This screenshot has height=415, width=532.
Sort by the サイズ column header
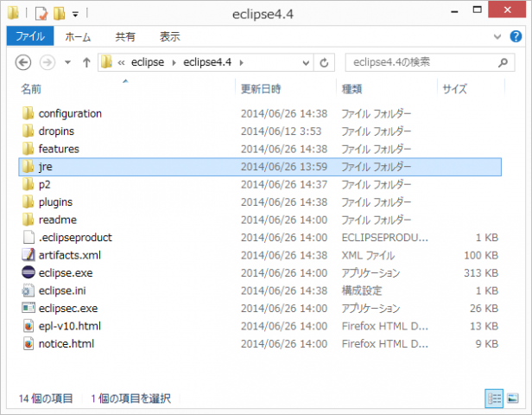454,89
